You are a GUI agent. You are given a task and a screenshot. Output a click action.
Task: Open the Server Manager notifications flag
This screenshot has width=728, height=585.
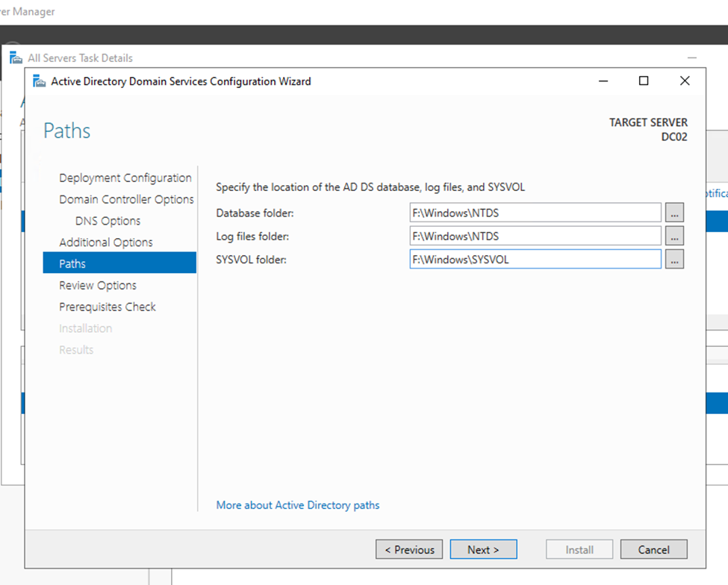coord(715,193)
